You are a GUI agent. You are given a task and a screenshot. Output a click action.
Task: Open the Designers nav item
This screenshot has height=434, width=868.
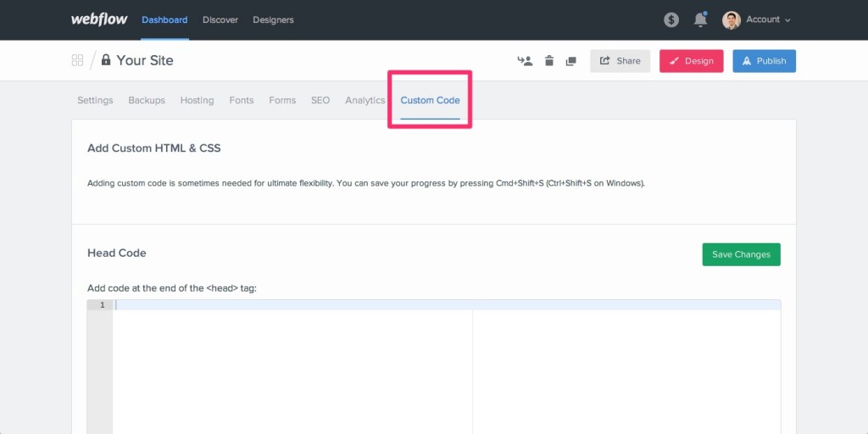tap(274, 20)
